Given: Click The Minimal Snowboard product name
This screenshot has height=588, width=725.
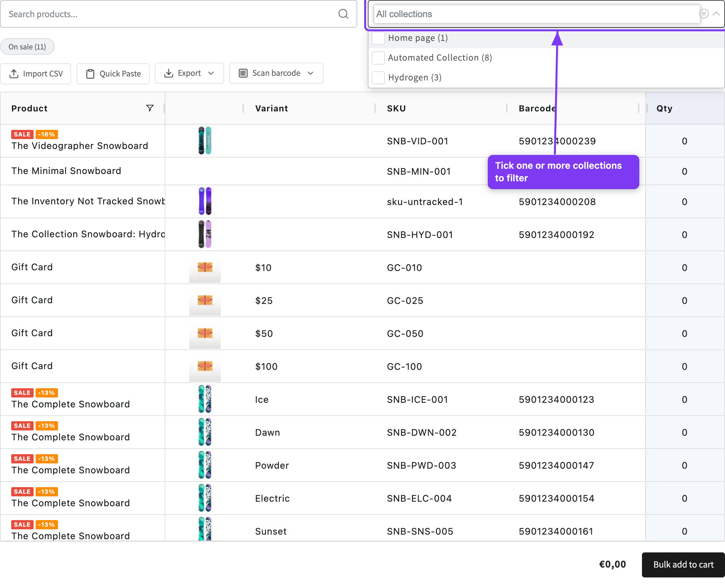Looking at the screenshot, I should click(66, 171).
